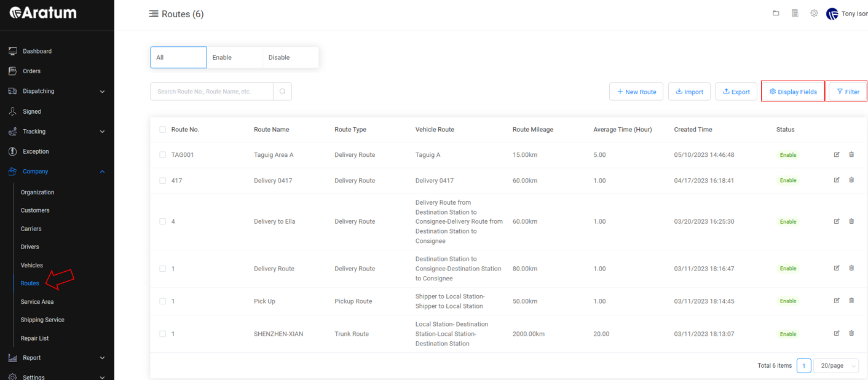The image size is (868, 380).
Task: Open Drivers under Company
Action: click(30, 247)
